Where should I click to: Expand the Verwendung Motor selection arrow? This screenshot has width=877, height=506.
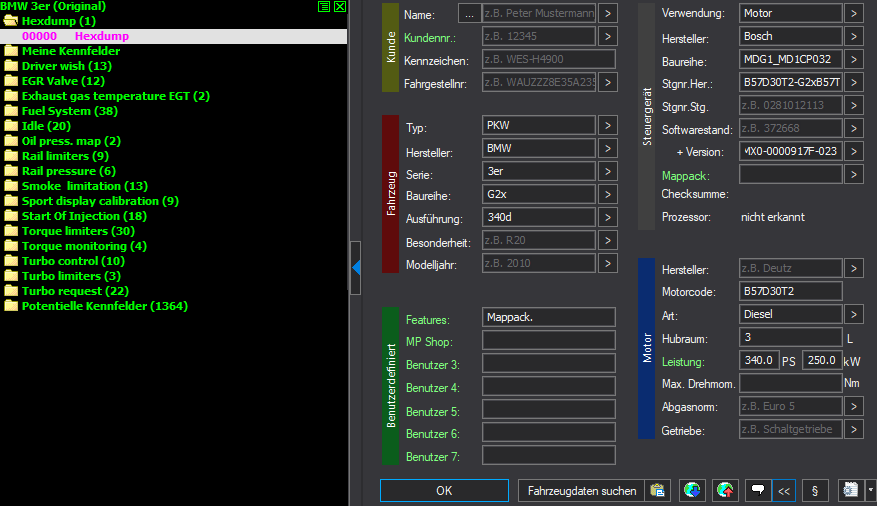[x=853, y=13]
